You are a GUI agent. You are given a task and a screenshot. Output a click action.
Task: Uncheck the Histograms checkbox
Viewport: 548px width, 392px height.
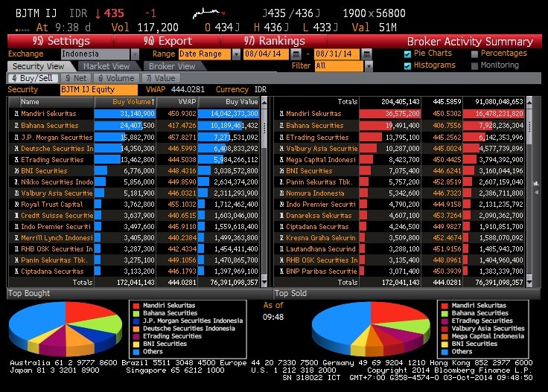coord(407,65)
